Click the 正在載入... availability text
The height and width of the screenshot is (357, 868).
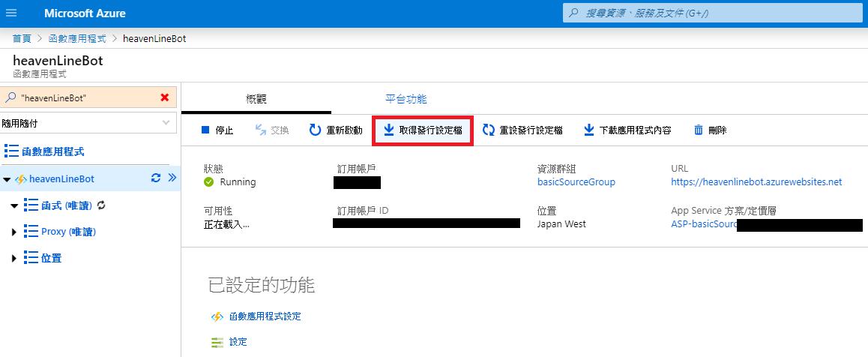click(227, 224)
